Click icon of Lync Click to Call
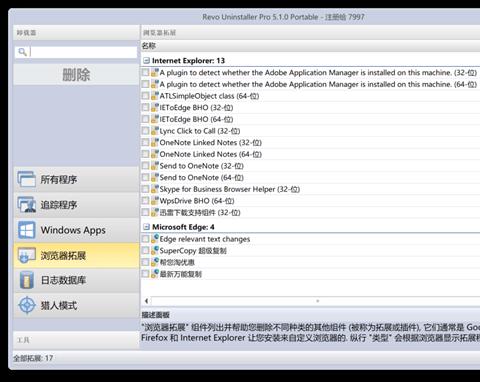This screenshot has width=480, height=382. [x=155, y=131]
